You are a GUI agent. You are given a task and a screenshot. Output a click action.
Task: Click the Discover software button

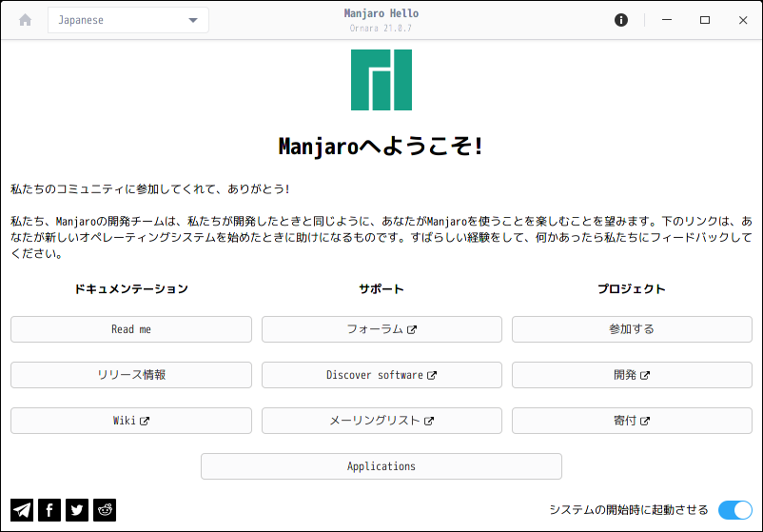[x=382, y=375]
